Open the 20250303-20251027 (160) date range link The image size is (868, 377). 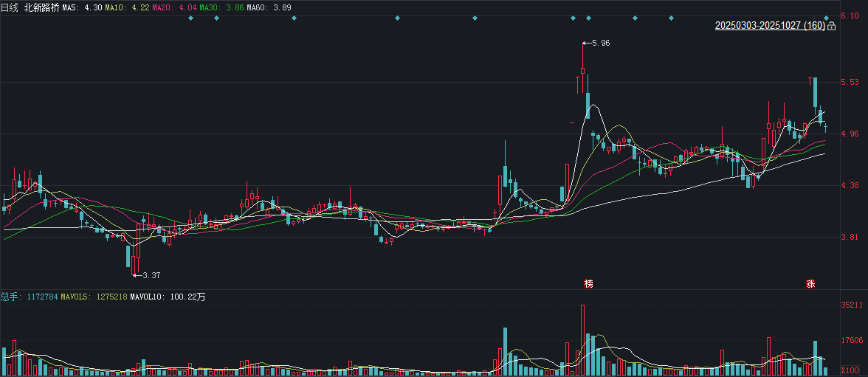point(769,26)
